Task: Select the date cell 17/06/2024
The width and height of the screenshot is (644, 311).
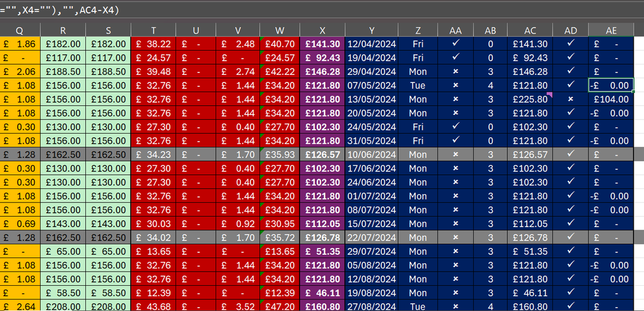Action: (371, 168)
